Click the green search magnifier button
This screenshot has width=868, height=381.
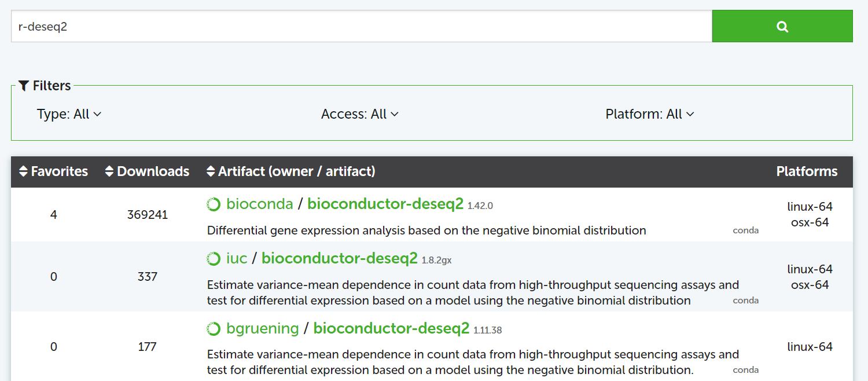click(x=782, y=26)
